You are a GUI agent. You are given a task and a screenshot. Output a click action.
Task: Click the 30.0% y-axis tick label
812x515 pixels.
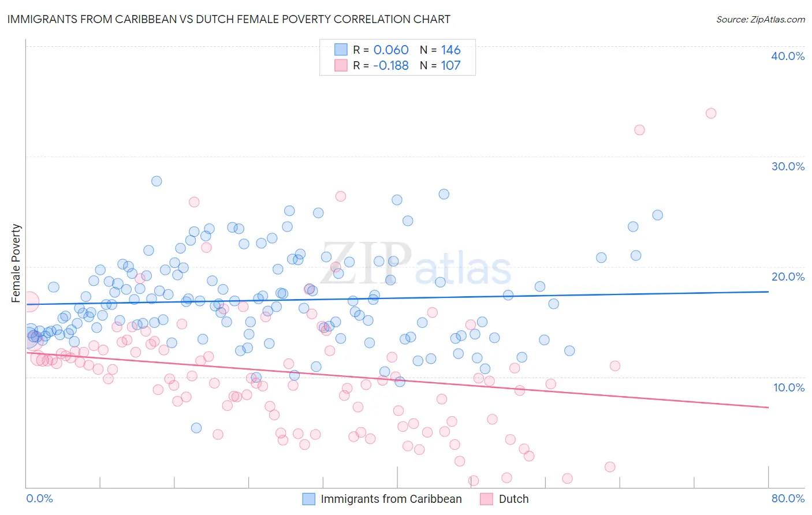pyautogui.click(x=788, y=166)
